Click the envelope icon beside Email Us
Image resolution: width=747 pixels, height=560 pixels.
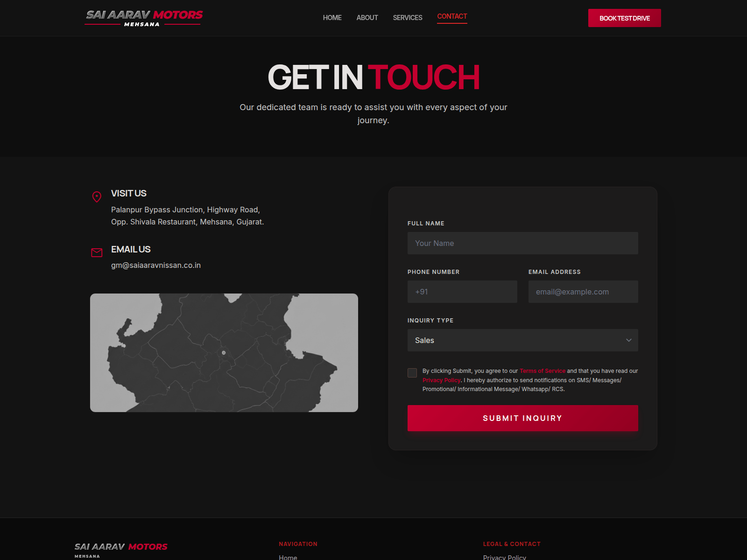(97, 253)
